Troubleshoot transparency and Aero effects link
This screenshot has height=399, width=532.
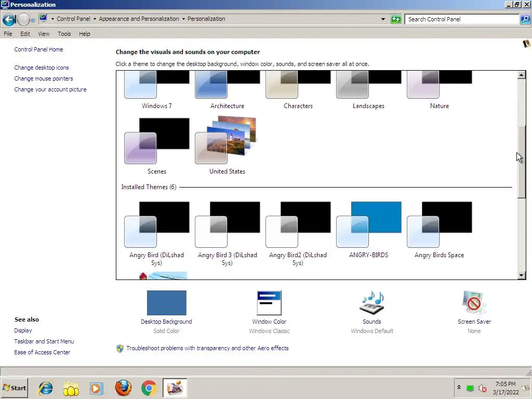pos(207,348)
